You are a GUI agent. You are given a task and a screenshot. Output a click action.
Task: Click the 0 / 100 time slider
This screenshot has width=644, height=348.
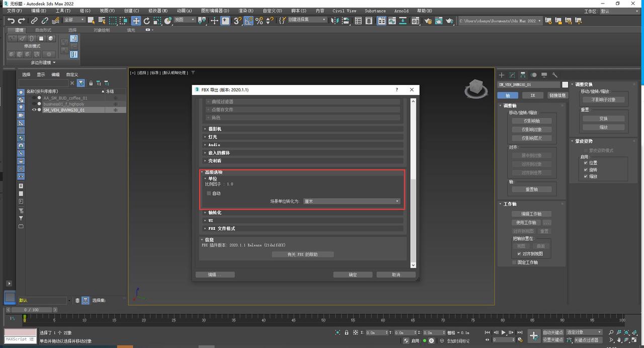coord(31,310)
